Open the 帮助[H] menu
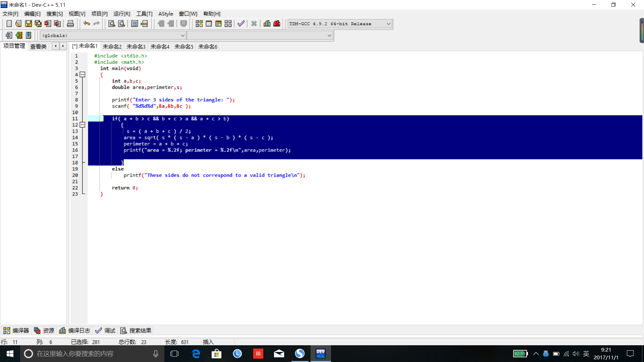644x362 pixels. point(212,14)
